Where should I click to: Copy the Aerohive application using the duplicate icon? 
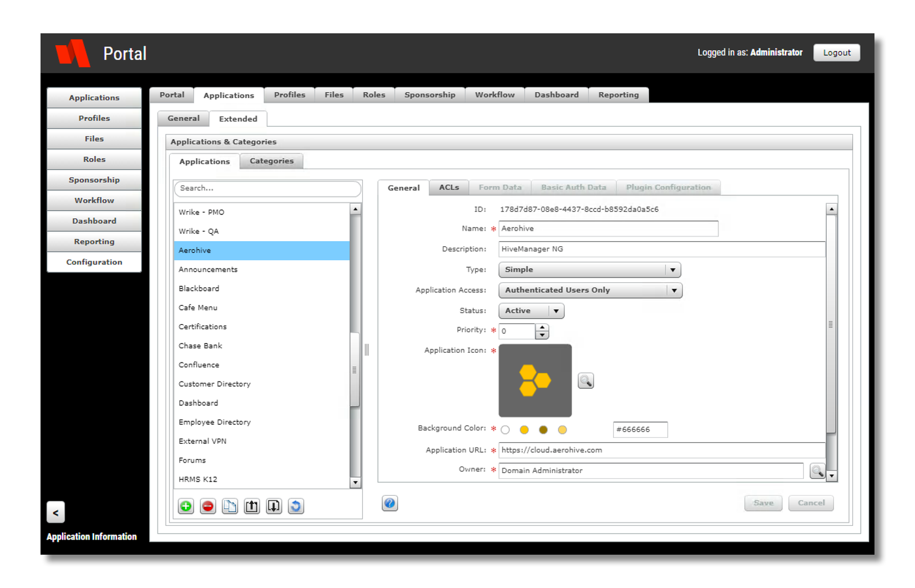click(x=230, y=506)
